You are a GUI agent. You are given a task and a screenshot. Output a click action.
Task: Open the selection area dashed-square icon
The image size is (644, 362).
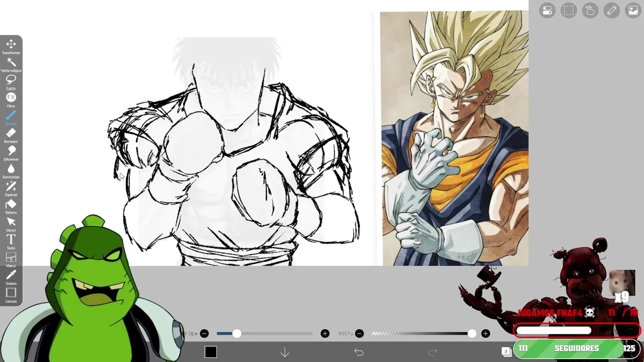click(569, 11)
